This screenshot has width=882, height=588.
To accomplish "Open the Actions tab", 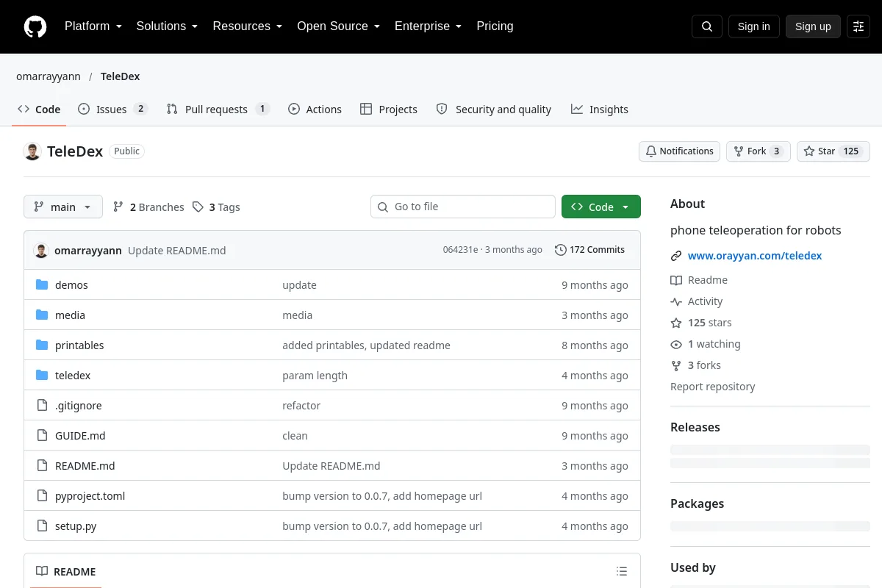I will (315, 109).
